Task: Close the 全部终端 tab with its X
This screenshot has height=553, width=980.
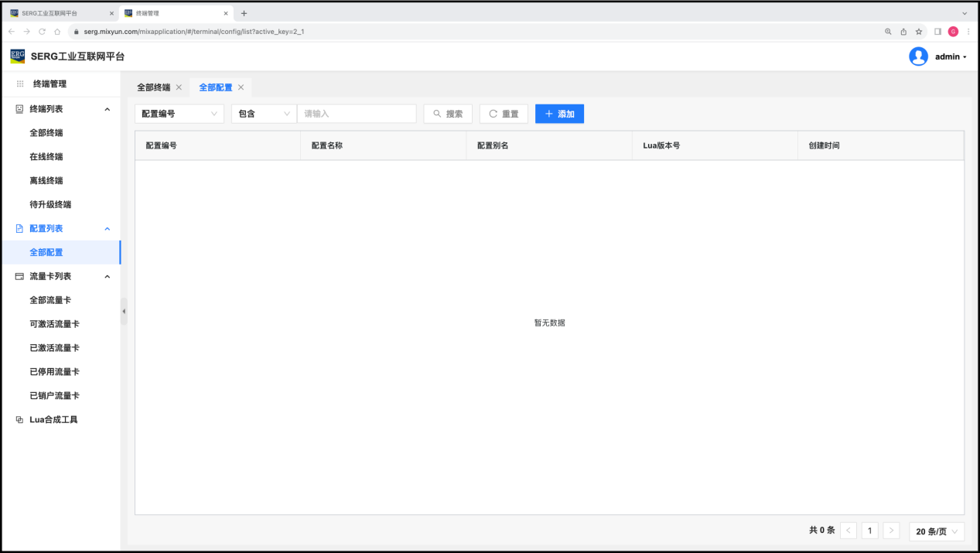Action: tap(179, 87)
